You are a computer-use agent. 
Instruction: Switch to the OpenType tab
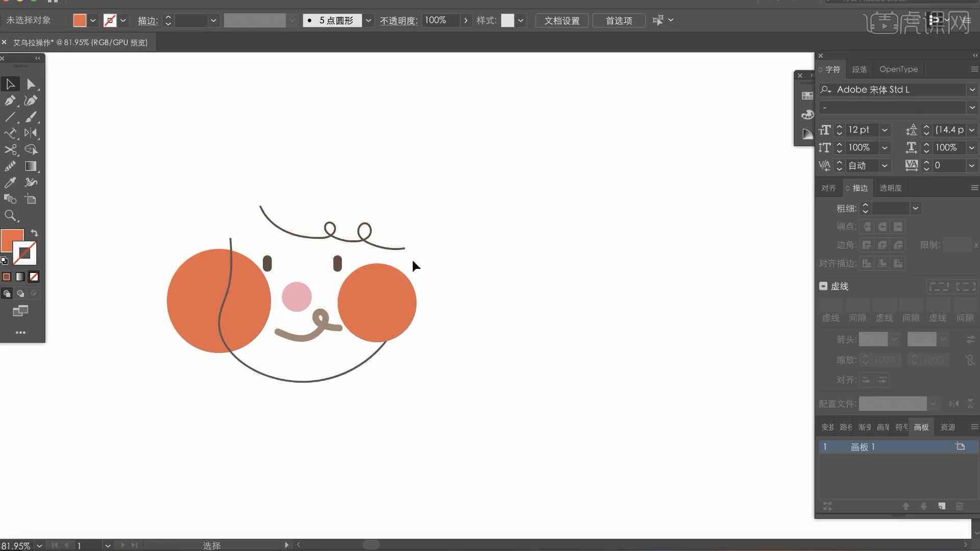(898, 69)
